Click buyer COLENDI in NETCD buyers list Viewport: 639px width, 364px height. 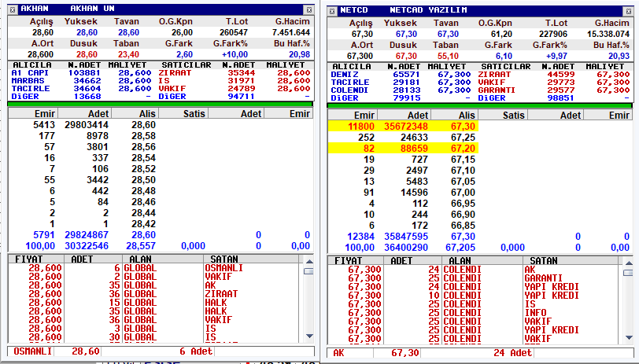(349, 90)
